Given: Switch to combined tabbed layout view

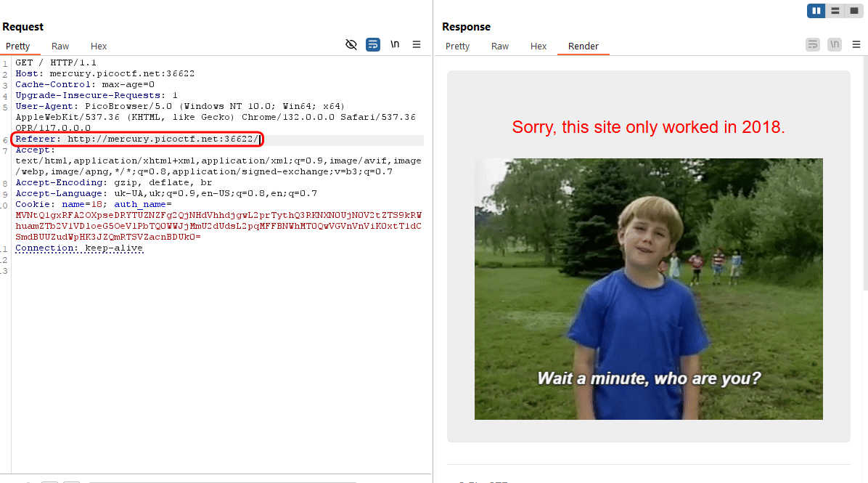Looking at the screenshot, I should (x=854, y=11).
